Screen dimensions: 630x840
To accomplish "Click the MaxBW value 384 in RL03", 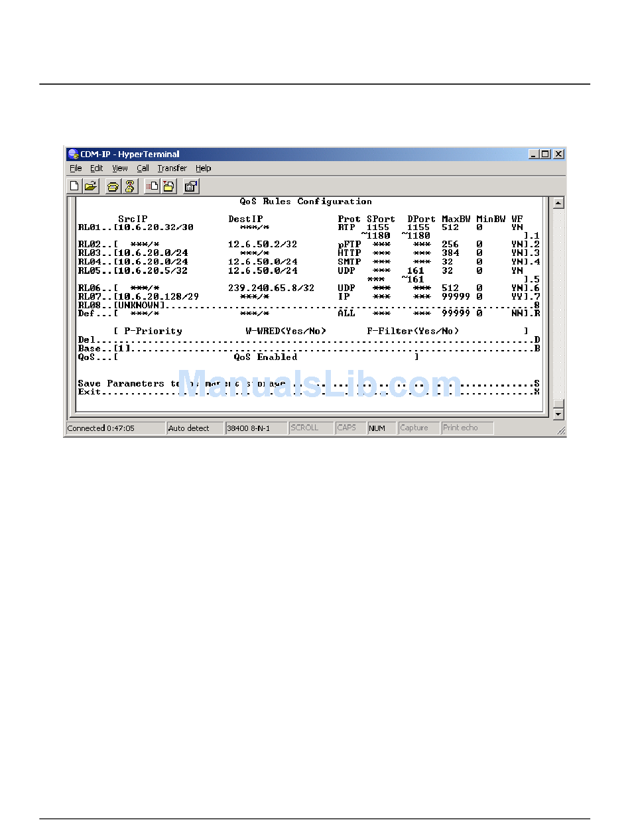I will click(450, 253).
